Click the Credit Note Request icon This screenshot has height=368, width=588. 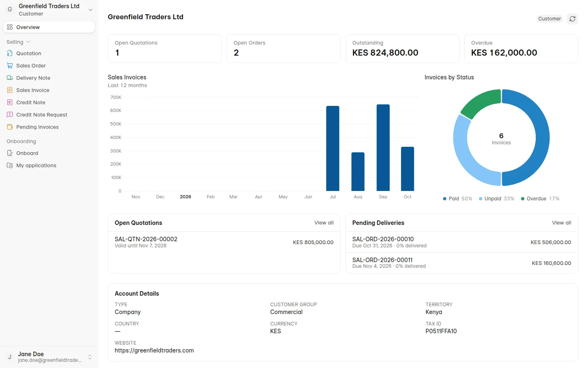point(10,114)
